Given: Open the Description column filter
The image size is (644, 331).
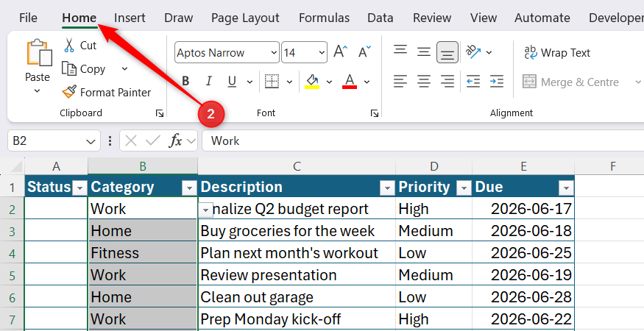Looking at the screenshot, I should tap(387, 188).
